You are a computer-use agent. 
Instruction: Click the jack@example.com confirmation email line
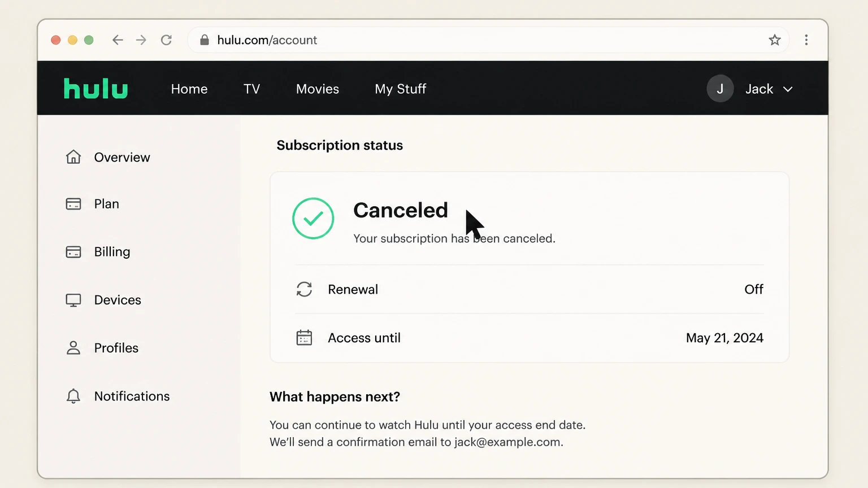[416, 442]
